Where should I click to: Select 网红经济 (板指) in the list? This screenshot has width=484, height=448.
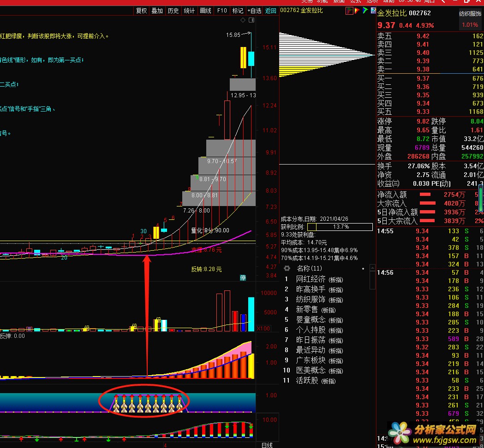(x=319, y=279)
